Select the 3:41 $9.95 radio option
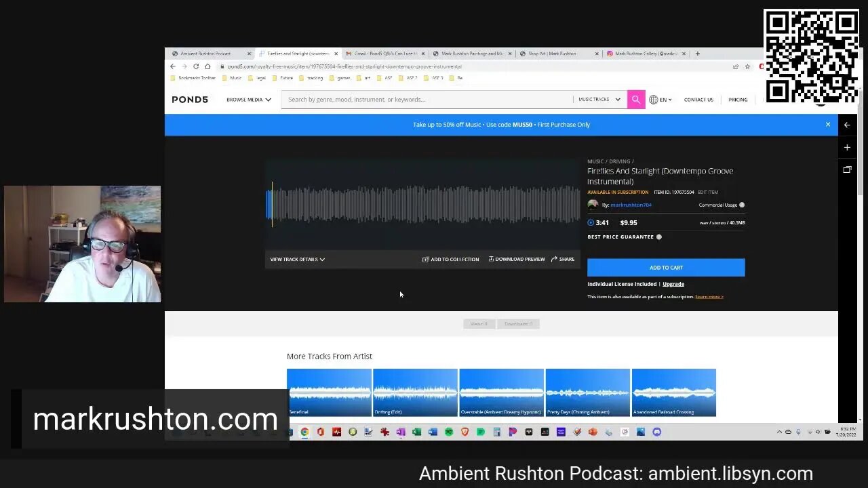Viewport: 868px width, 488px height. coord(591,222)
